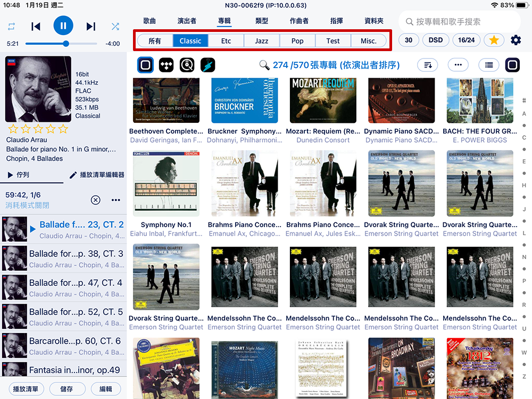This screenshot has height=399, width=532.
Task: Select the Jazz genre filter
Action: click(262, 41)
